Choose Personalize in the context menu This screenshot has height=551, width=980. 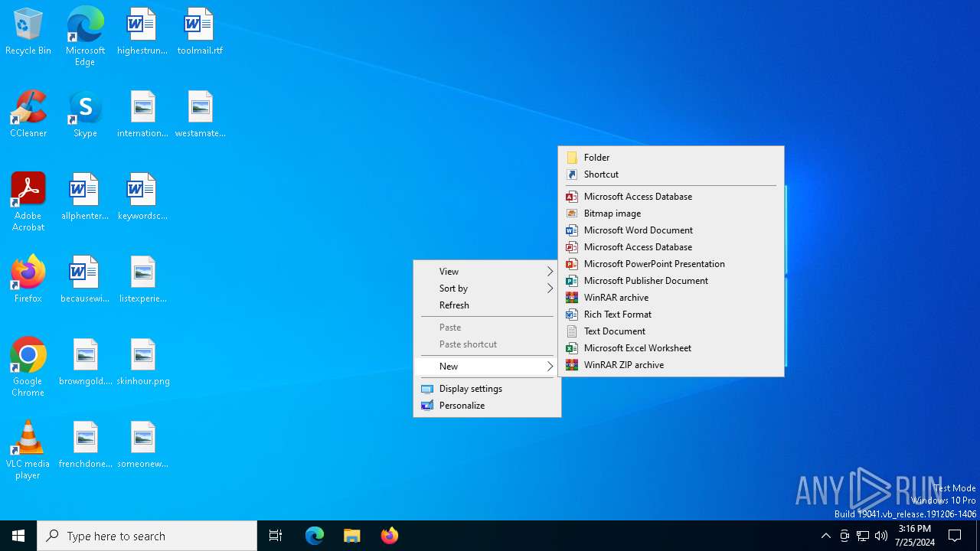coord(487,406)
